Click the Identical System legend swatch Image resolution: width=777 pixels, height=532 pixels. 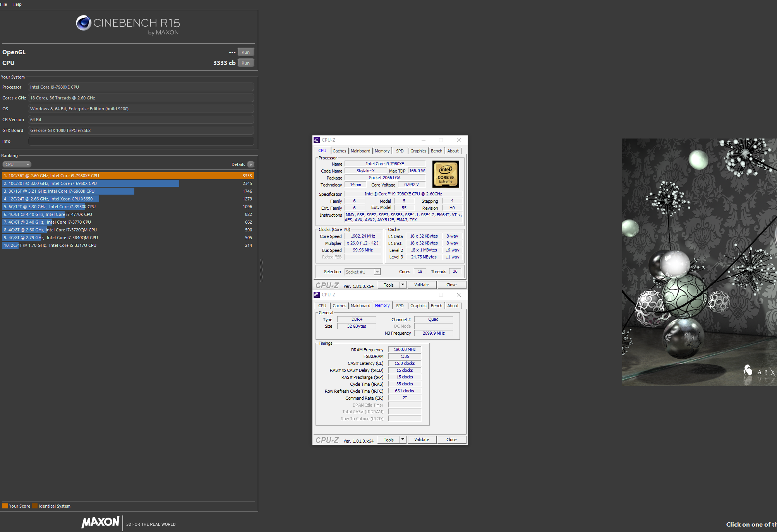click(35, 506)
